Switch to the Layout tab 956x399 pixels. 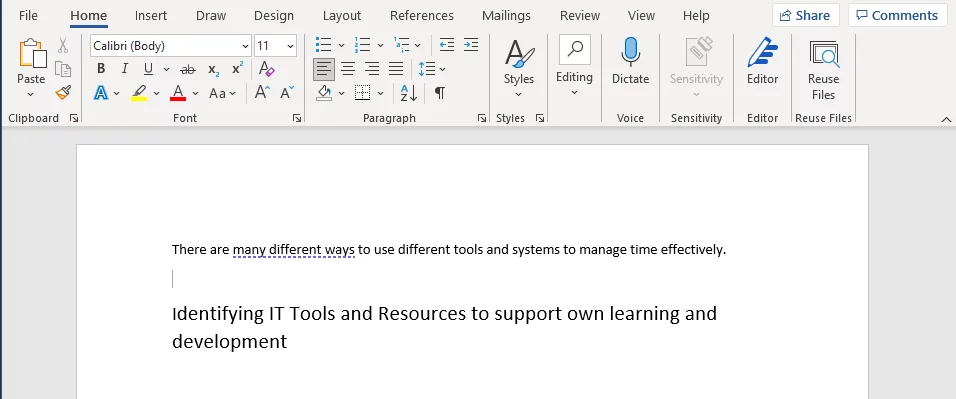(341, 15)
